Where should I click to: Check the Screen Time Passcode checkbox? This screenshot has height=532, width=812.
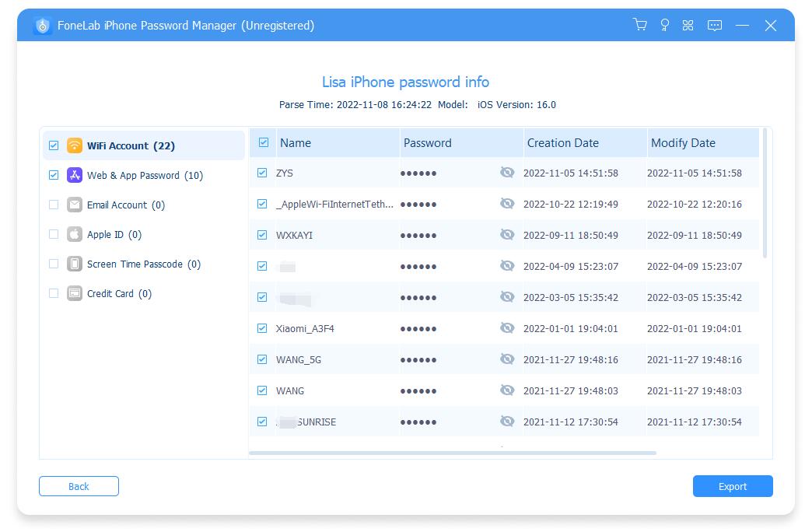pos(54,264)
